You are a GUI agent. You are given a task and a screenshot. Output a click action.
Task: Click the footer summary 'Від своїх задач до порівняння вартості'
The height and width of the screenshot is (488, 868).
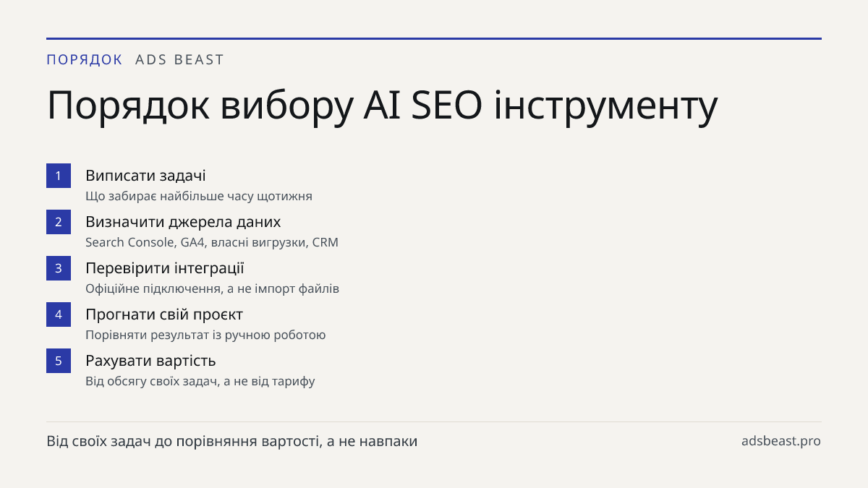coord(184,441)
